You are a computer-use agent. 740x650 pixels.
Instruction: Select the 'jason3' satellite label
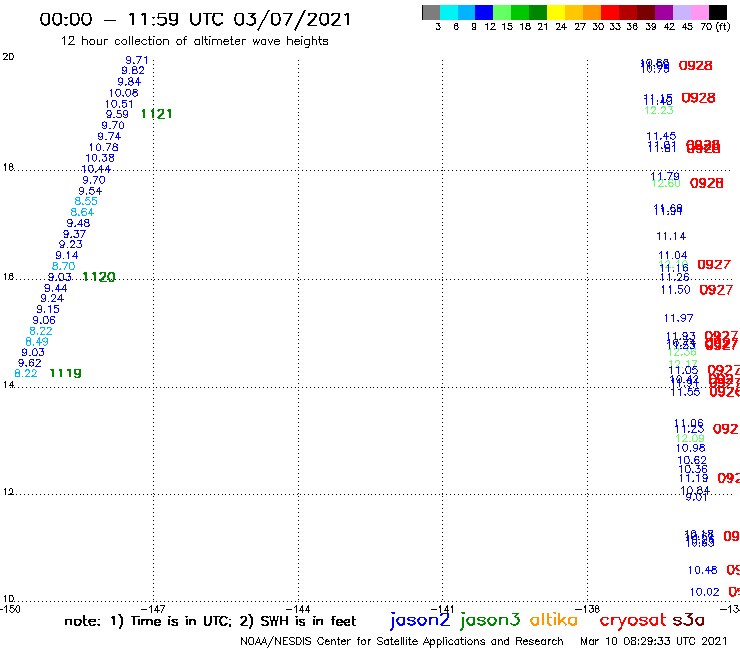click(x=490, y=620)
